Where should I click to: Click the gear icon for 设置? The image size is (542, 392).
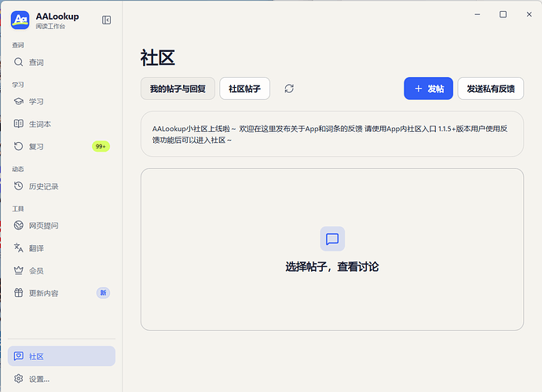(x=18, y=379)
